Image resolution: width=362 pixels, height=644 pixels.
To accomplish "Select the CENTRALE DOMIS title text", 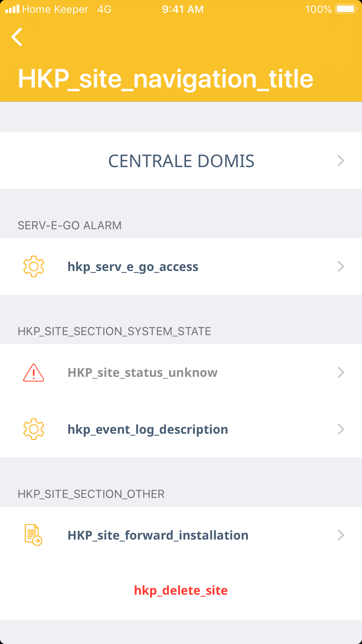I will (x=181, y=161).
